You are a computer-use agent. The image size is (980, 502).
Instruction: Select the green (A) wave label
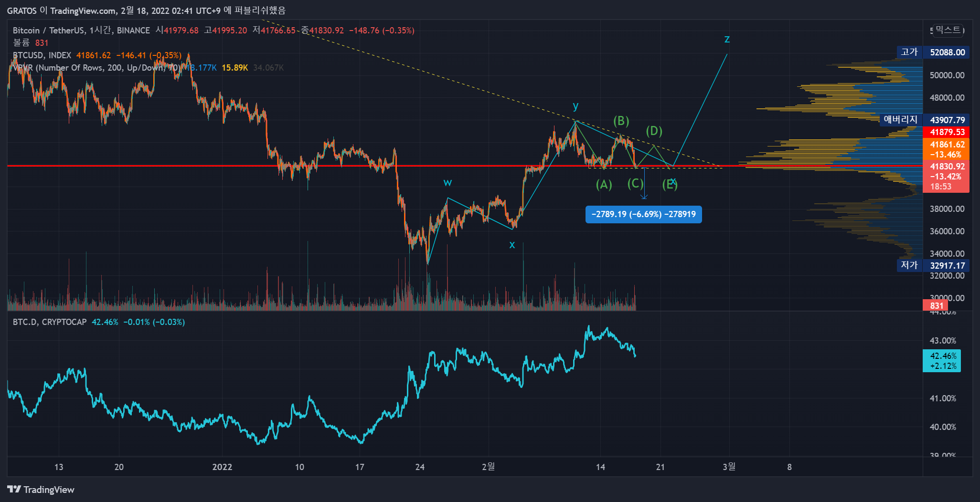tap(604, 185)
